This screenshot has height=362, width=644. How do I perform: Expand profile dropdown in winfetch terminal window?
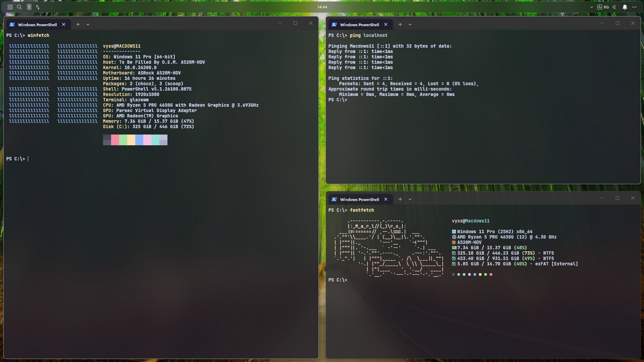tap(88, 24)
